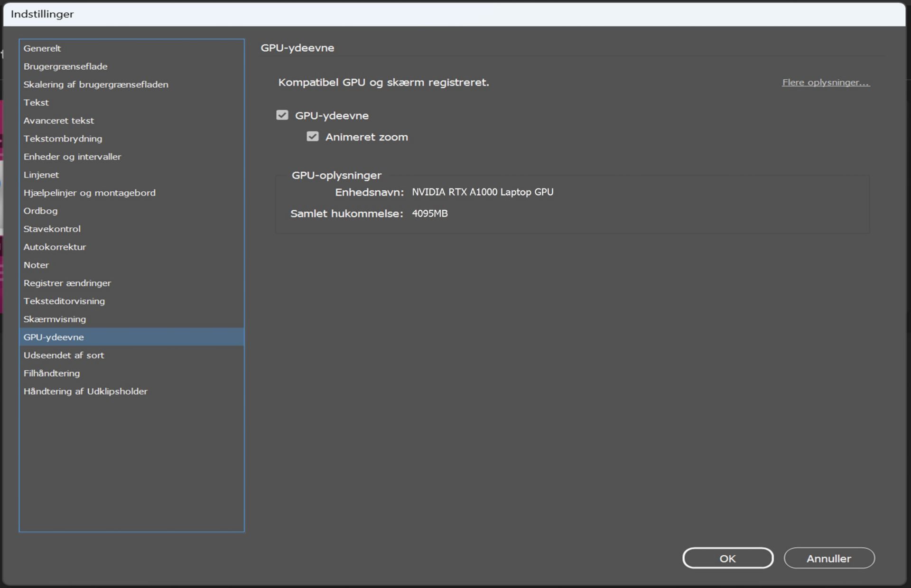This screenshot has height=588, width=911.
Task: Select Generelt in the category list
Action: 42,48
